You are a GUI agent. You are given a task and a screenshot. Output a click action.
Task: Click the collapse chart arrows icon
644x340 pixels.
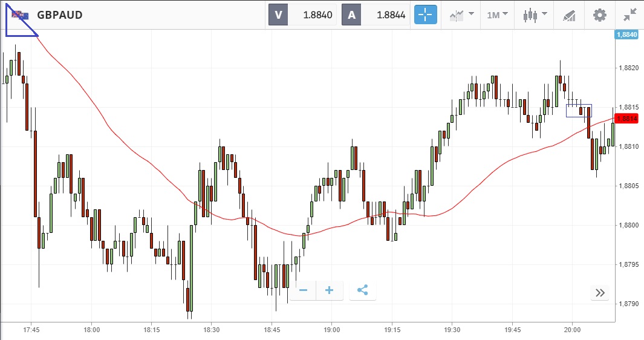click(629, 15)
